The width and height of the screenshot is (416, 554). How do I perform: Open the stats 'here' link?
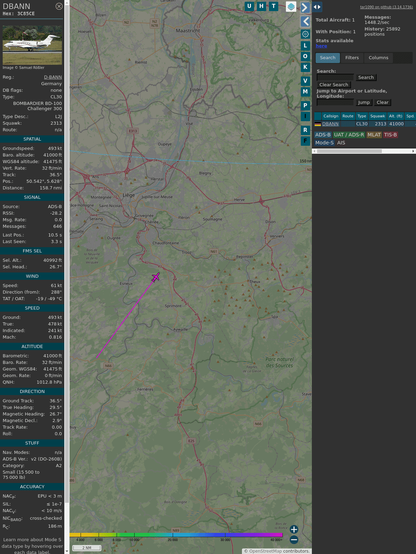[x=321, y=46]
